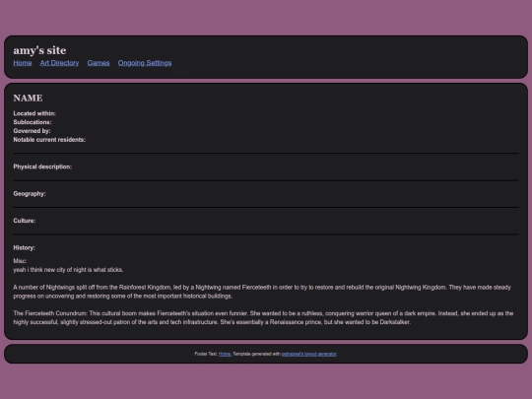The width and height of the screenshot is (532, 399).
Task: Click the "Misc:" label
Action: click(20, 261)
